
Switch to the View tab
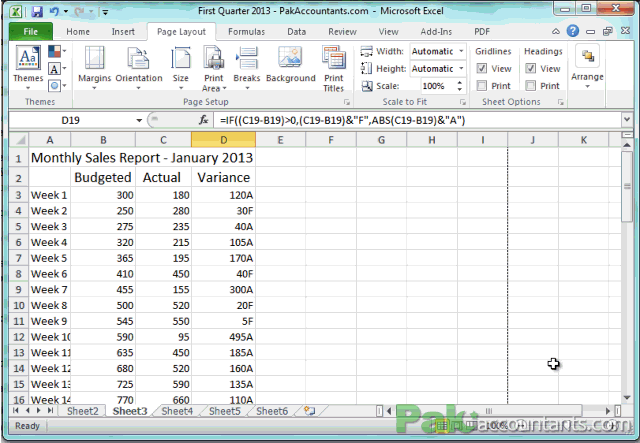pyautogui.click(x=388, y=31)
